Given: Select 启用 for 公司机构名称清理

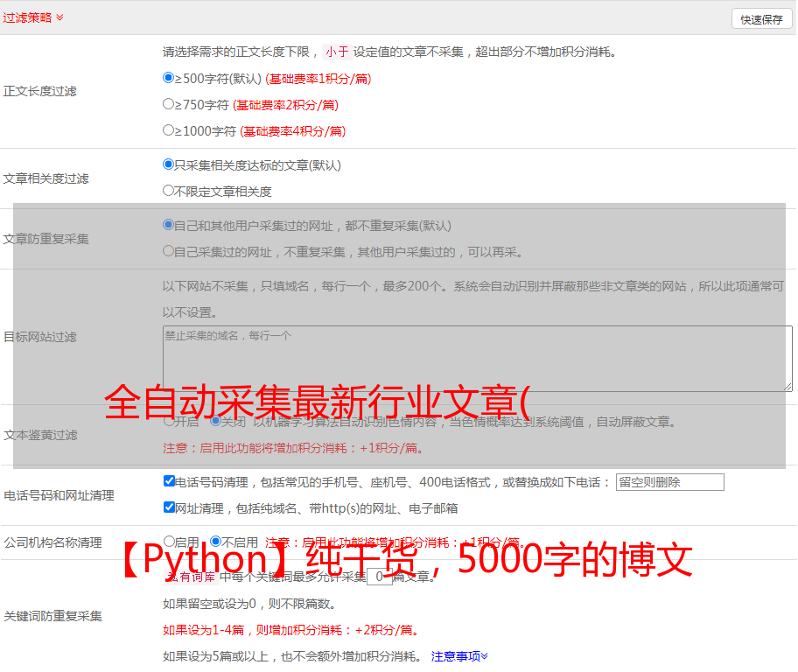Looking at the screenshot, I should (169, 541).
